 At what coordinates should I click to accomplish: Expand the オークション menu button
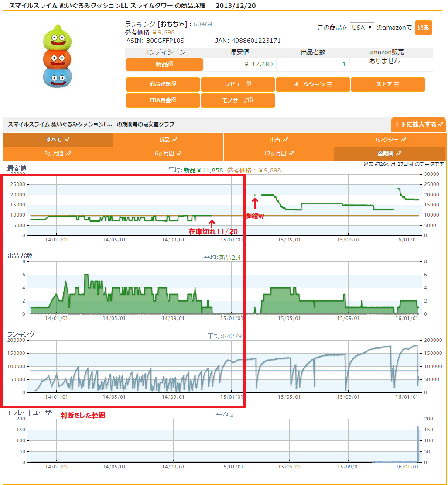[x=313, y=84]
